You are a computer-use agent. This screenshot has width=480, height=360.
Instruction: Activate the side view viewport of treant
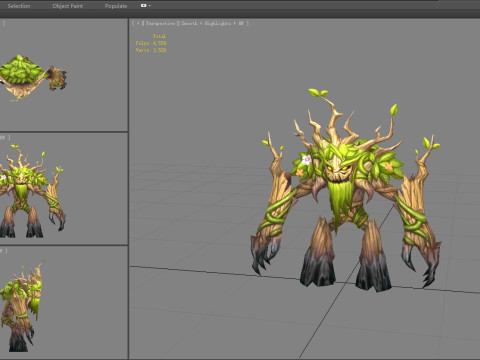tap(64, 302)
